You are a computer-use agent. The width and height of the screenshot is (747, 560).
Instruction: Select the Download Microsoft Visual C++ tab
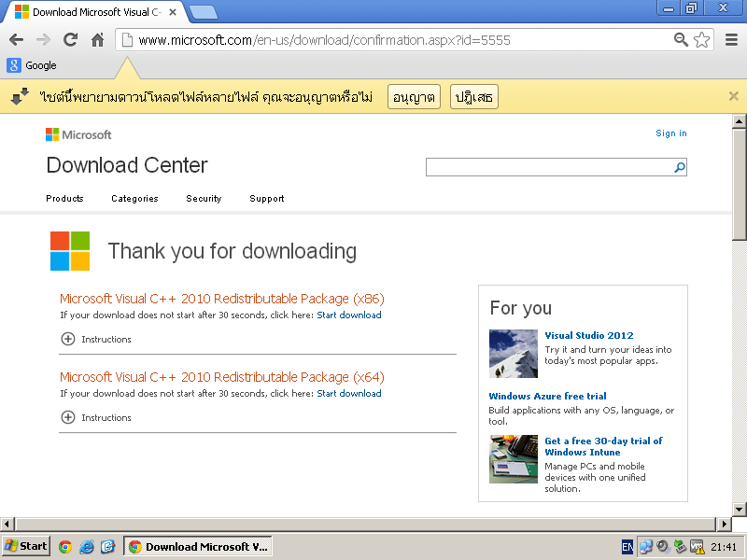[95, 12]
